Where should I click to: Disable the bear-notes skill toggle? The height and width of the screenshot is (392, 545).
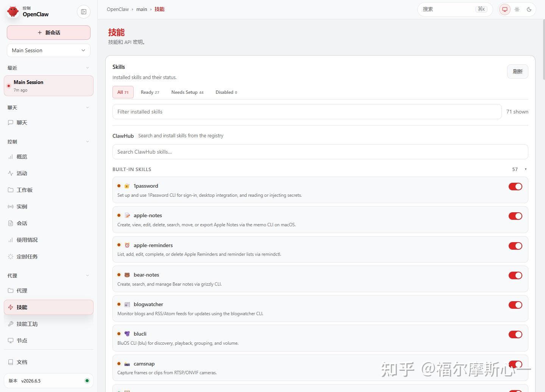click(x=515, y=275)
